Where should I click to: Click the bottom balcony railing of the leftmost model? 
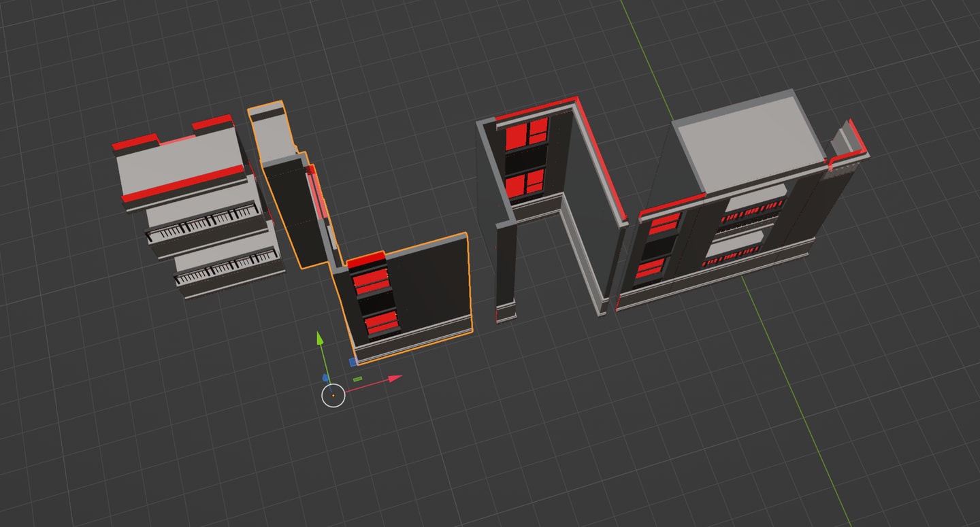(x=227, y=267)
